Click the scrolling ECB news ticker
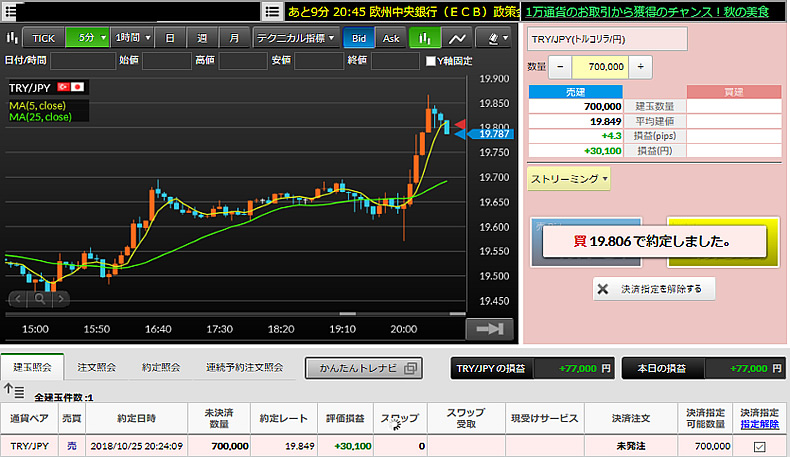Viewport: 790px width, 457px height. pyautogui.click(x=403, y=11)
